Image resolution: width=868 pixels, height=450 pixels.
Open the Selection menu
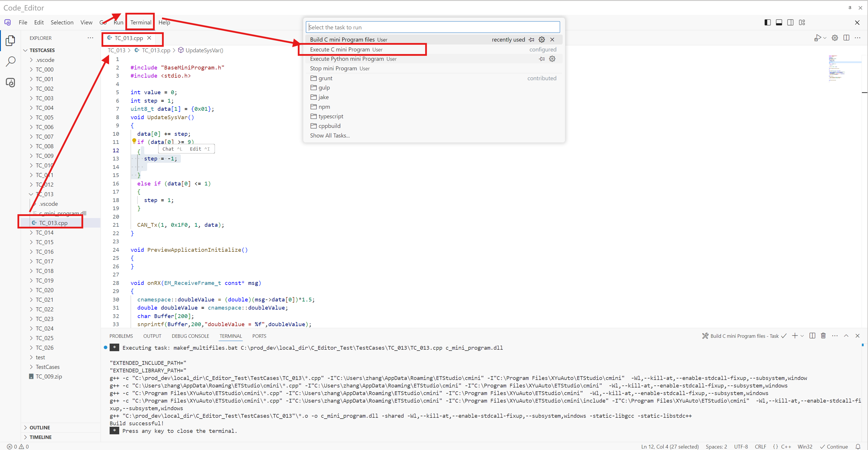click(x=62, y=23)
